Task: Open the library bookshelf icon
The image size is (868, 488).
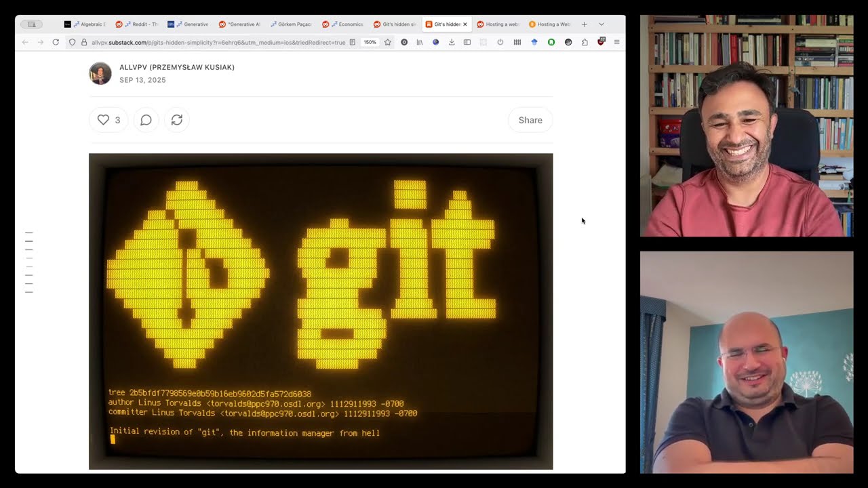Action: pos(420,42)
